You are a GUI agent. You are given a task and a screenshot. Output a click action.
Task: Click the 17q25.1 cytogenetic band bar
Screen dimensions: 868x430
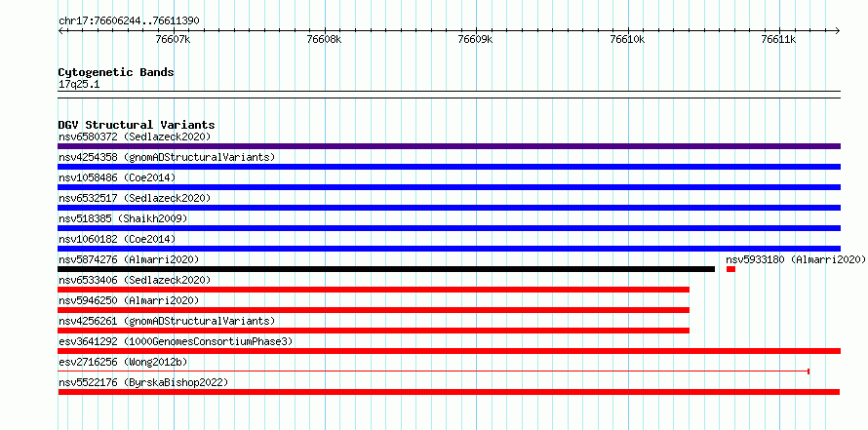pos(450,95)
